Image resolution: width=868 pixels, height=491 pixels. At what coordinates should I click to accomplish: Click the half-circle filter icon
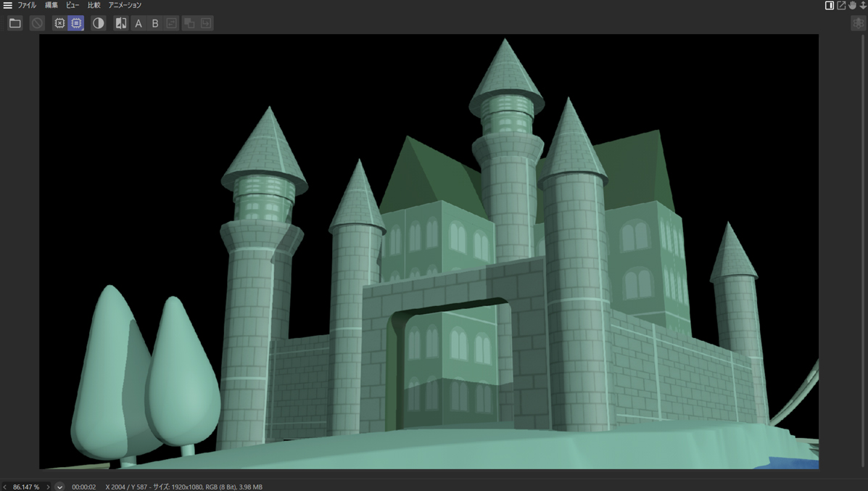[x=98, y=23]
